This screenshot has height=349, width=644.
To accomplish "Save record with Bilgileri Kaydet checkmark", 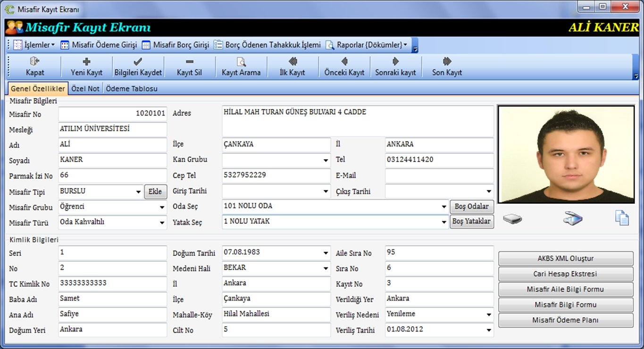I will click(x=138, y=61).
